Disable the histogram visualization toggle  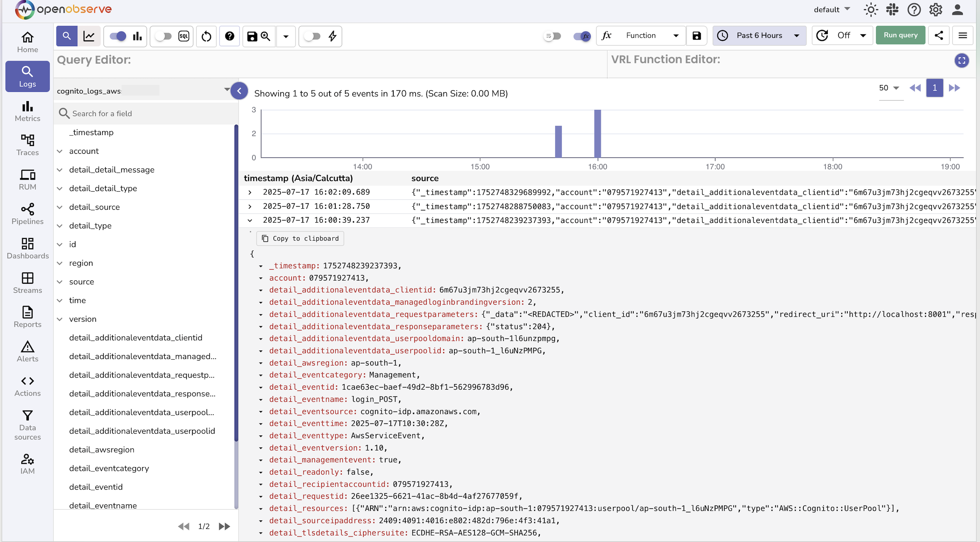pos(118,36)
